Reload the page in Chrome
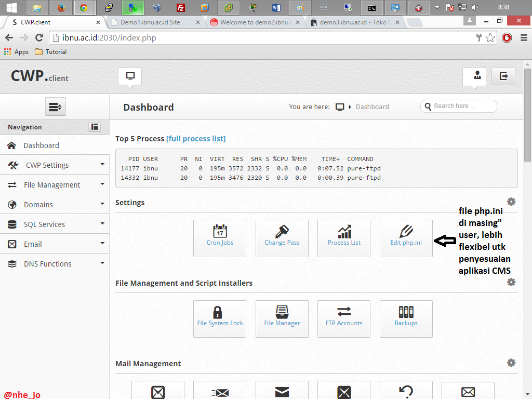The image size is (532, 399). click(x=39, y=37)
